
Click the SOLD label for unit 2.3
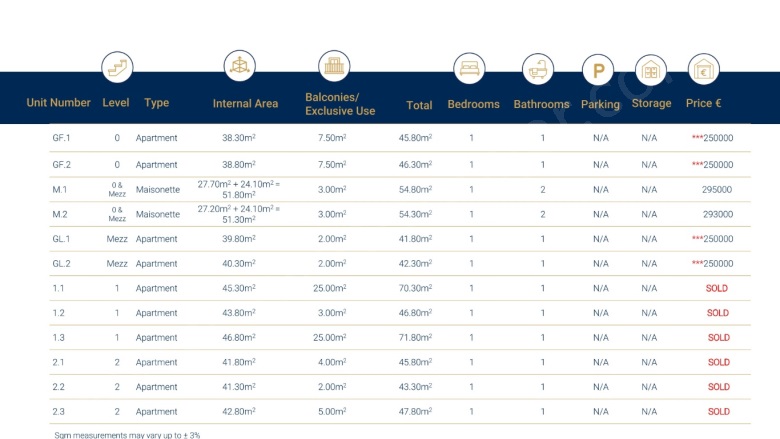718,411
